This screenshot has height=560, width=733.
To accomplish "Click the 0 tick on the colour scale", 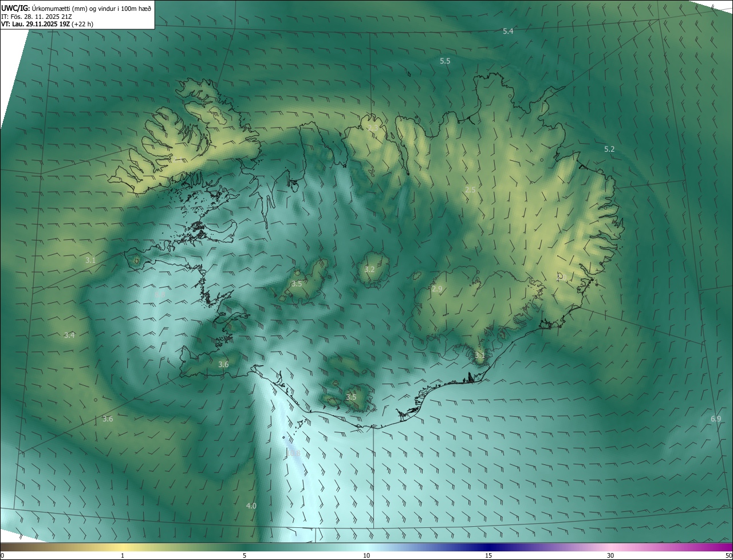I will click(2, 555).
